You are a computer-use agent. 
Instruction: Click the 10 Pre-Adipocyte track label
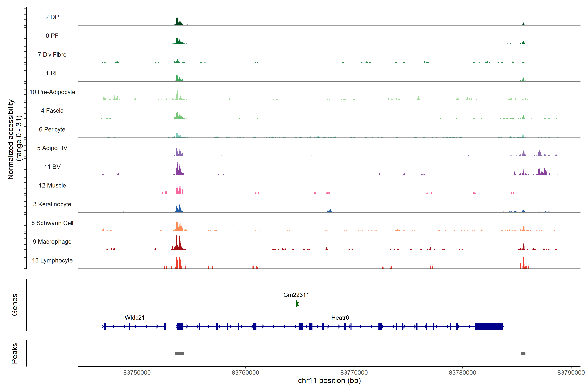pyautogui.click(x=52, y=92)
